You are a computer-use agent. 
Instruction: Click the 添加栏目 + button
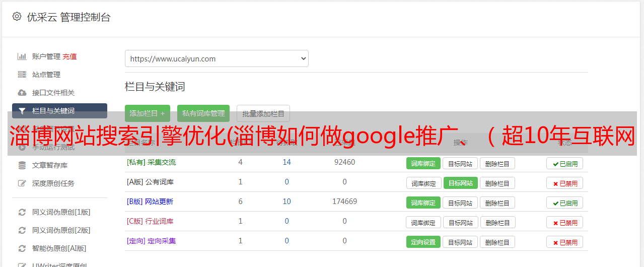[x=148, y=113]
